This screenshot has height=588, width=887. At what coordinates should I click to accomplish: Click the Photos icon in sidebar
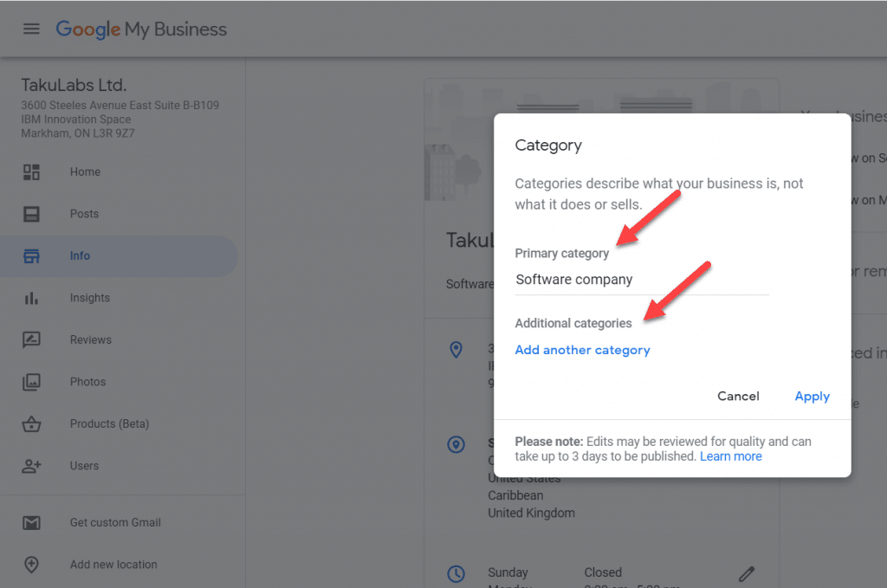click(31, 382)
